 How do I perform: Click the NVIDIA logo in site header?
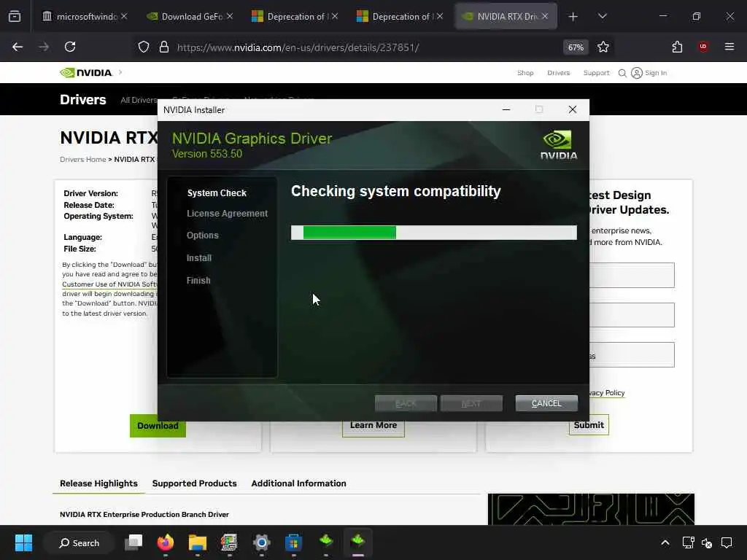[x=86, y=72]
